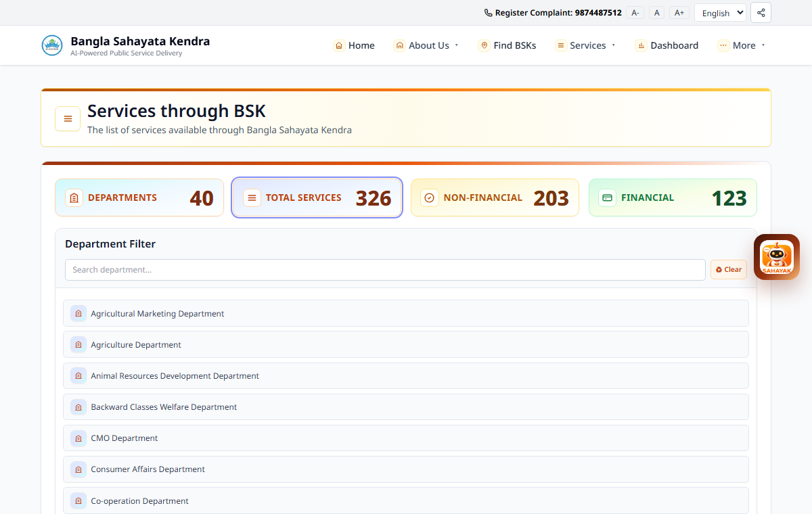Click the Departments building icon
The image size is (812, 514).
coord(74,197)
